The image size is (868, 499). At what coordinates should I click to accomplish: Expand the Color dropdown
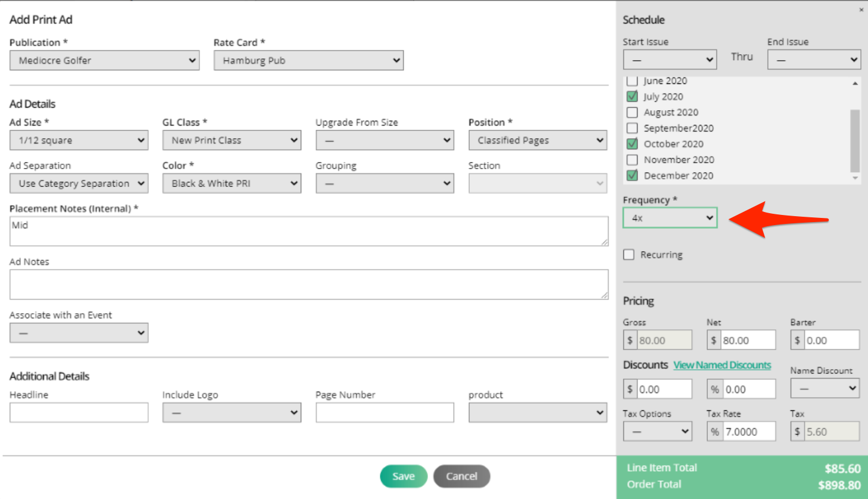[232, 183]
